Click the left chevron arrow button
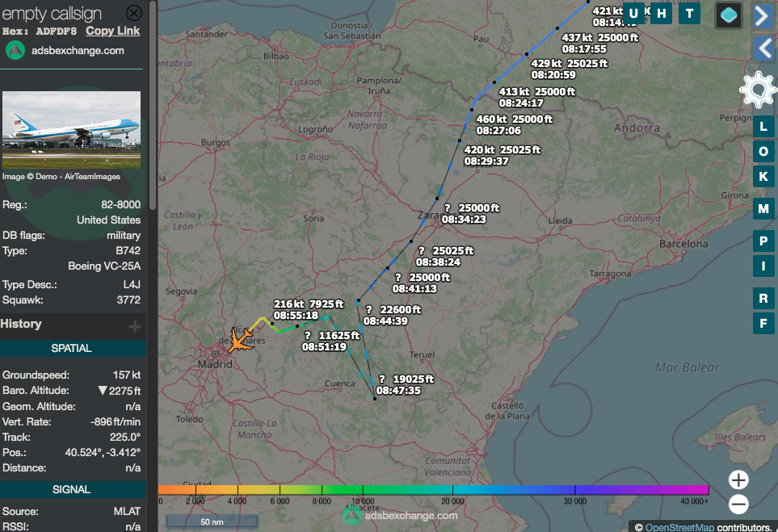This screenshot has height=532, width=778. tap(763, 48)
